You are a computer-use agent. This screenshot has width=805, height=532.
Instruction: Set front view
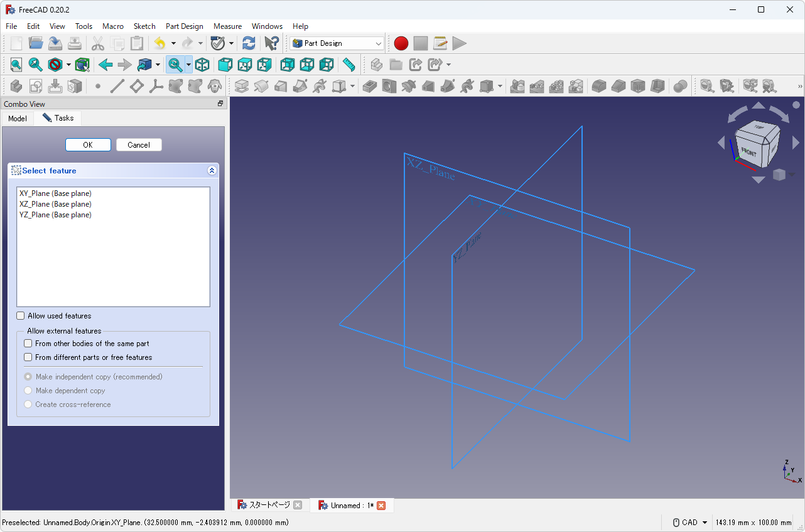(225, 65)
